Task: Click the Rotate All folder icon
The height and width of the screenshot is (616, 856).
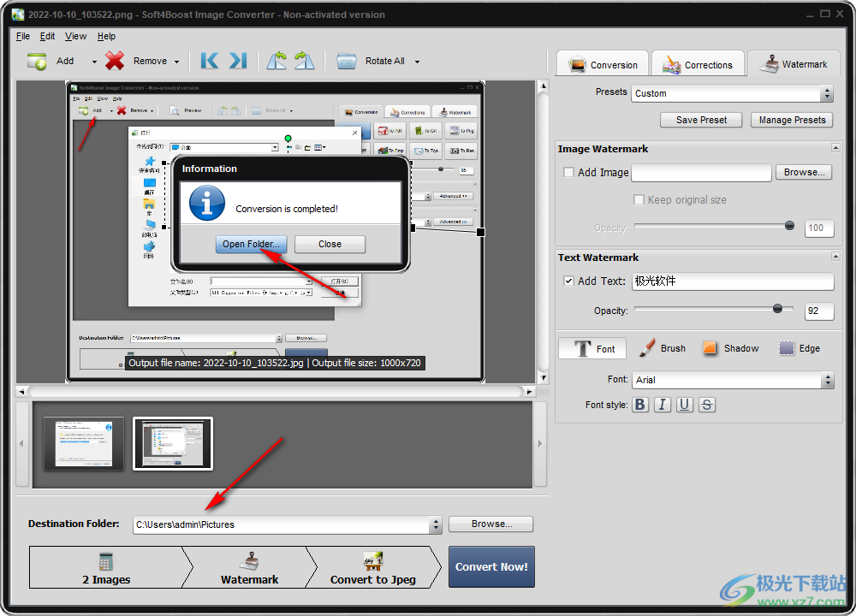Action: (346, 61)
